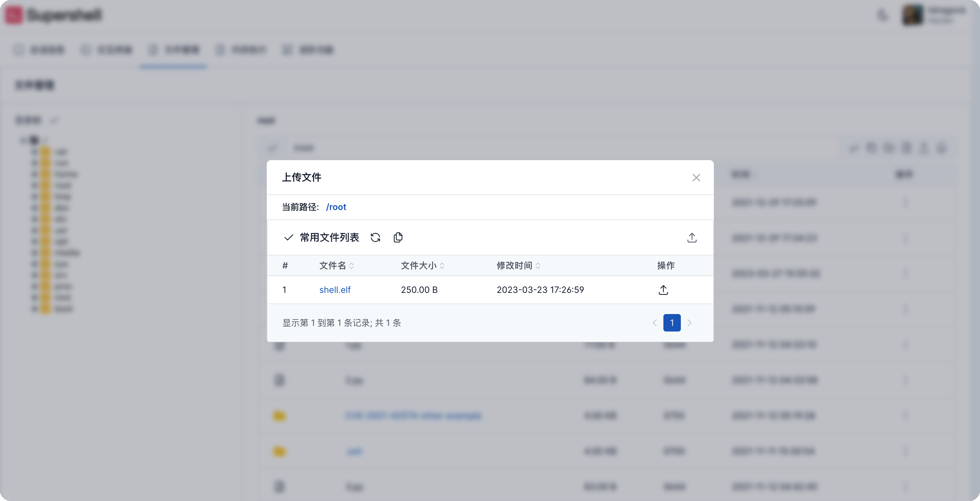Screen dimensions: 980x501
Task: Sort by 文件名 using its sort arrows
Action: [x=352, y=266]
